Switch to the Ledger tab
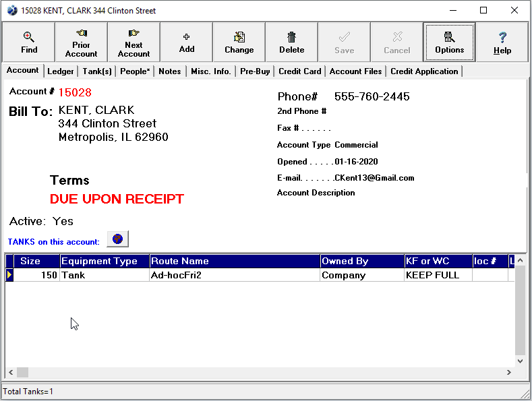Screen dimensions: 532x401 [x=61, y=71]
